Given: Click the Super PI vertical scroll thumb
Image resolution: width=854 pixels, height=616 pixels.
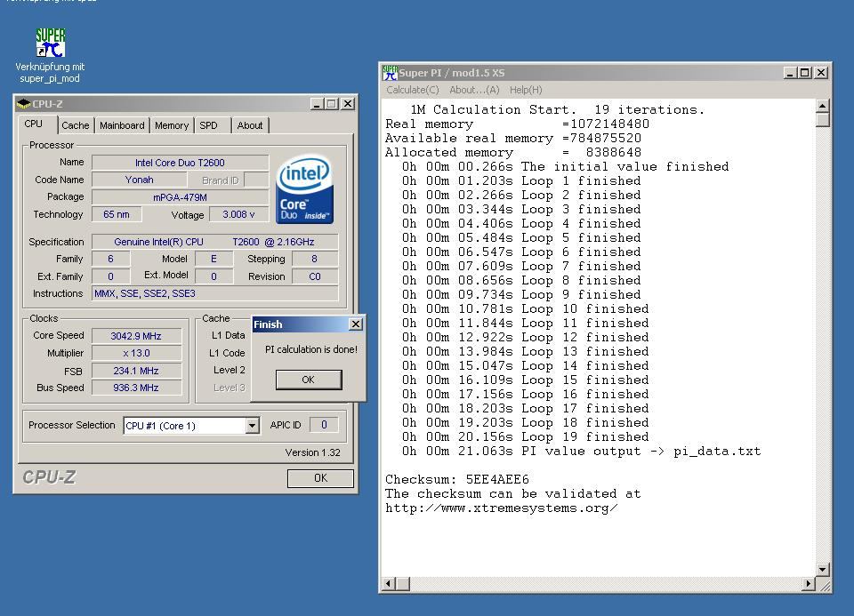Looking at the screenshot, I should tap(822, 120).
